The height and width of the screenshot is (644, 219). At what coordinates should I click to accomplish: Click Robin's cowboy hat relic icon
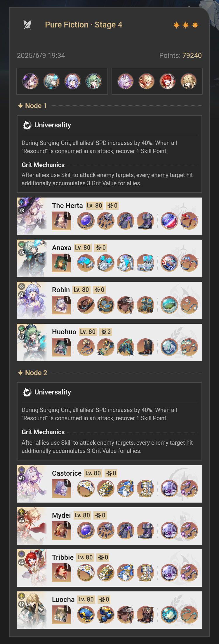86,305
